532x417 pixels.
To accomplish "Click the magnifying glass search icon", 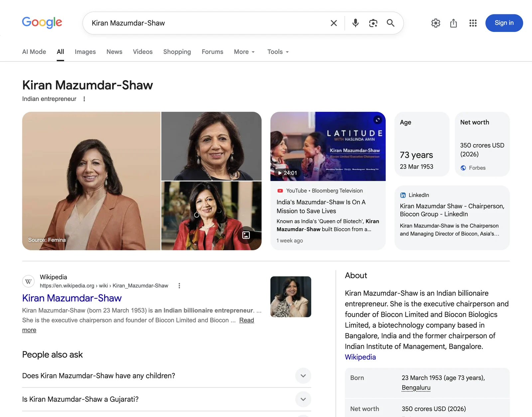I will [391, 23].
